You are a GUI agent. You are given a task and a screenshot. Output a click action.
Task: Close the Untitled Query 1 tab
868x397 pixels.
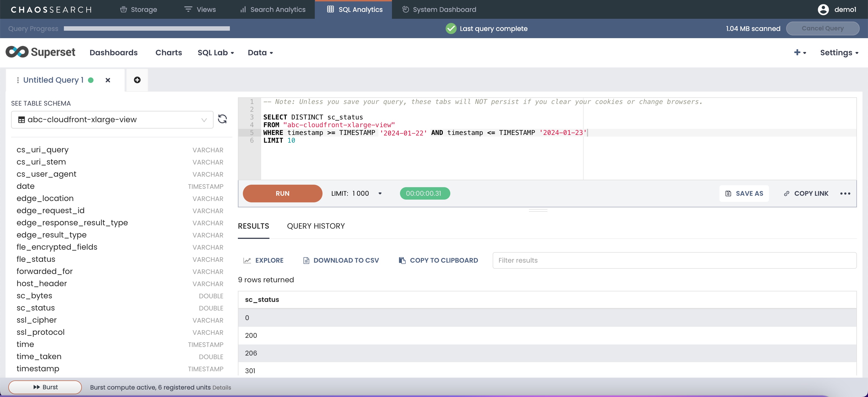coord(108,80)
